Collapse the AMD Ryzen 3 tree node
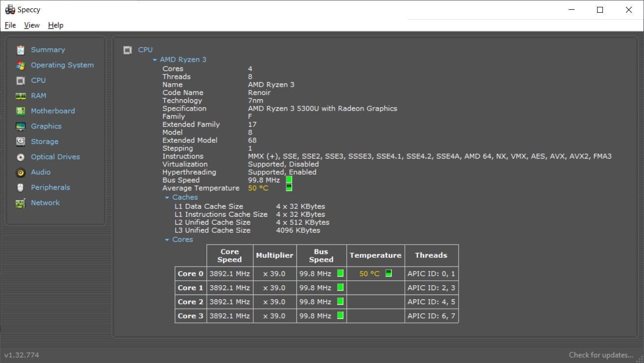Viewport: 644px width, 363px height. click(155, 60)
